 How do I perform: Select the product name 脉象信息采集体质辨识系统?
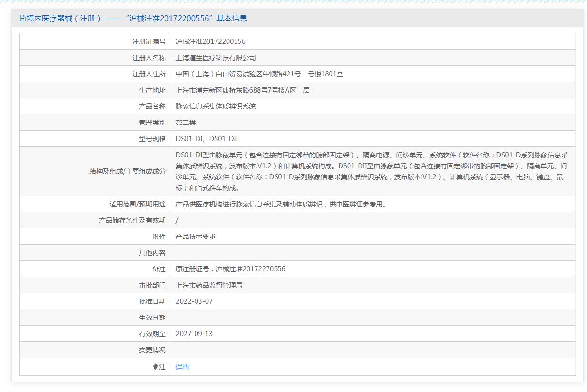point(216,106)
